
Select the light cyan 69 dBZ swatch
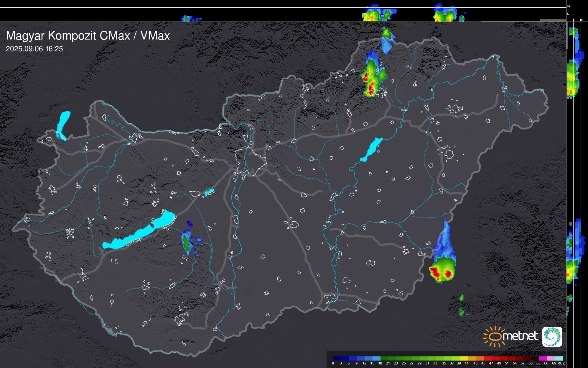pyautogui.click(x=559, y=358)
